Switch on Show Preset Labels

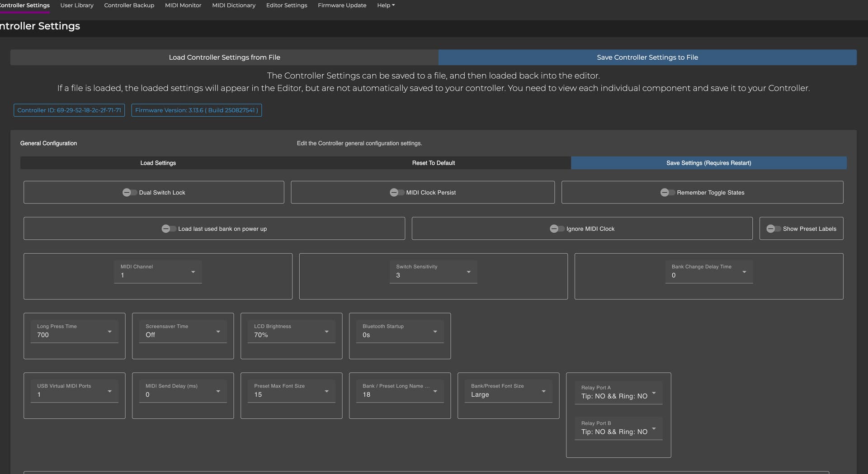pyautogui.click(x=773, y=229)
